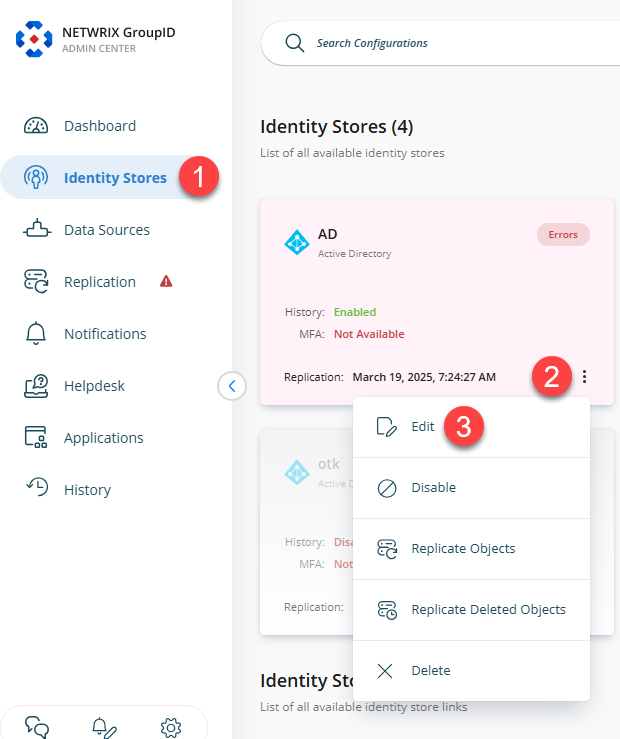
Task: Open Applications in the sidebar
Action: [104, 438]
